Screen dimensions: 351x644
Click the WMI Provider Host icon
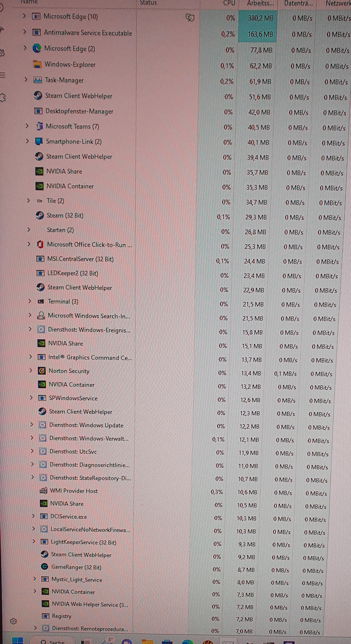(x=44, y=490)
